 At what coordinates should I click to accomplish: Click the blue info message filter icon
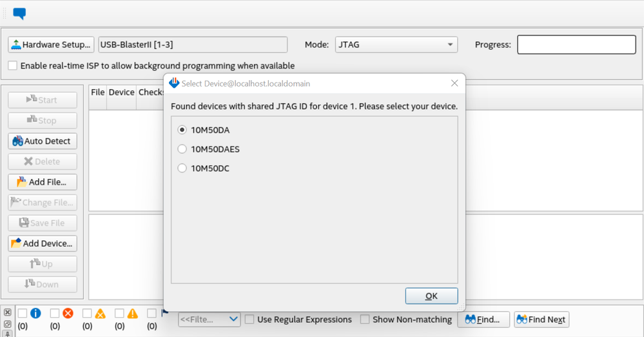[35, 313]
